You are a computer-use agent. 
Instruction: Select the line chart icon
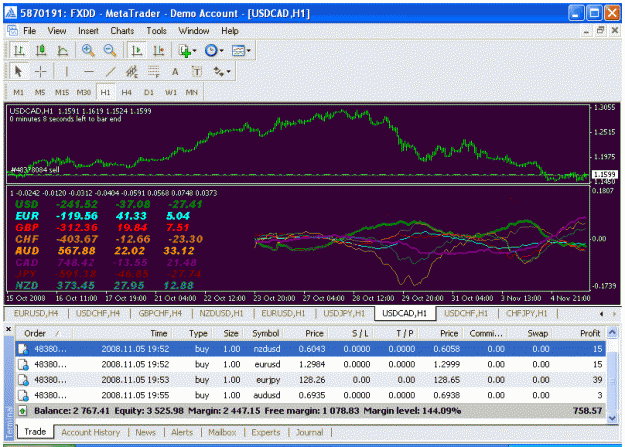pyautogui.click(x=63, y=51)
